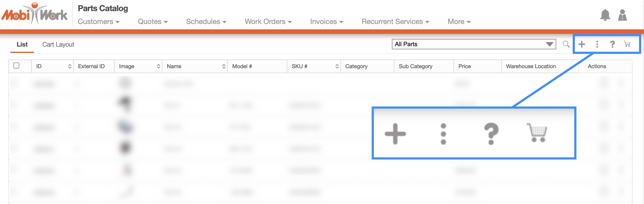The width and height of the screenshot is (644, 204).
Task: Click the plus icon to add part
Action: coord(581,44)
